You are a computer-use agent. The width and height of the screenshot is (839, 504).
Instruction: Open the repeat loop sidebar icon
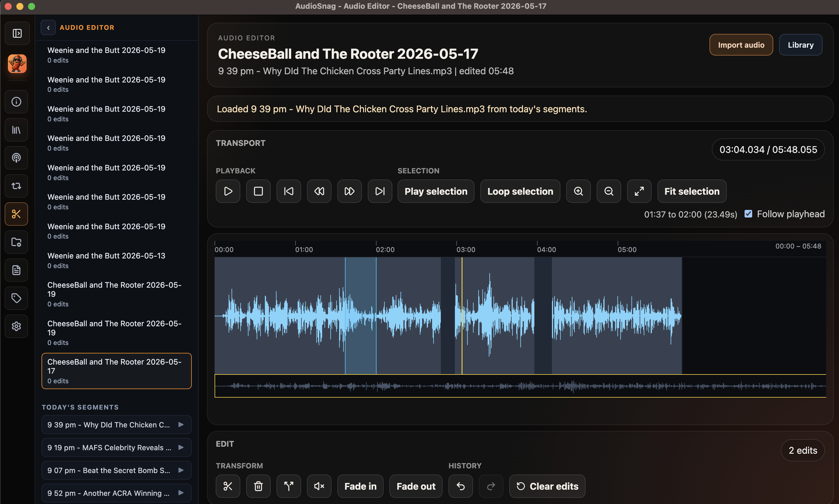pyautogui.click(x=16, y=186)
